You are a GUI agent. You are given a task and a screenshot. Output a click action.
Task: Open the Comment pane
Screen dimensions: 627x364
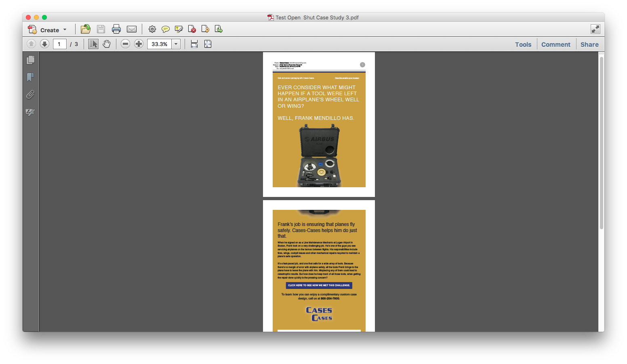pyautogui.click(x=556, y=44)
